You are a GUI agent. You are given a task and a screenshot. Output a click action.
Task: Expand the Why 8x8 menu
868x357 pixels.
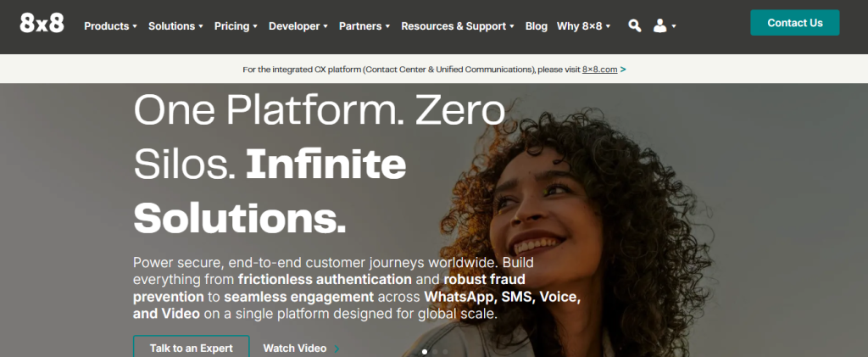(584, 26)
